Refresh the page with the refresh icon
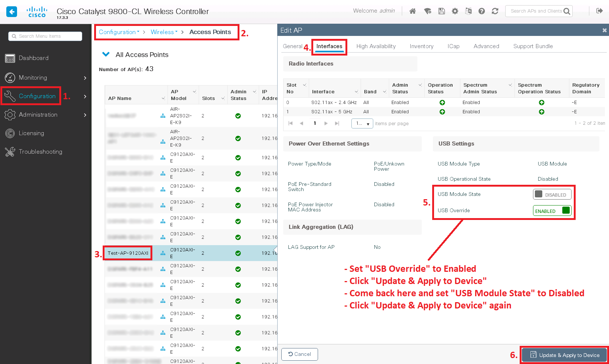This screenshot has width=609, height=364. tap(495, 11)
